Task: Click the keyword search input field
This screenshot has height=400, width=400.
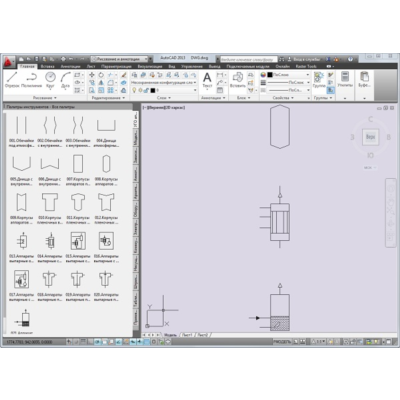Action: click(249, 59)
